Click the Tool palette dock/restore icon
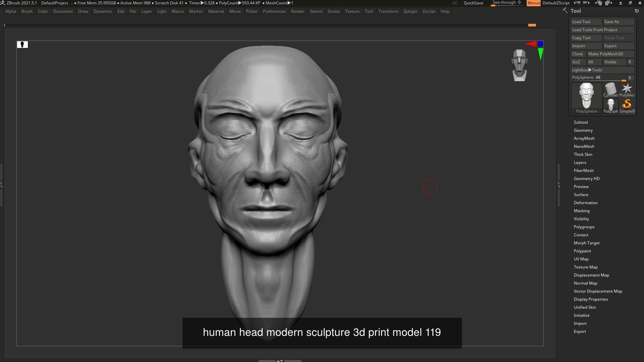This screenshot has height=362, width=644. point(637,11)
